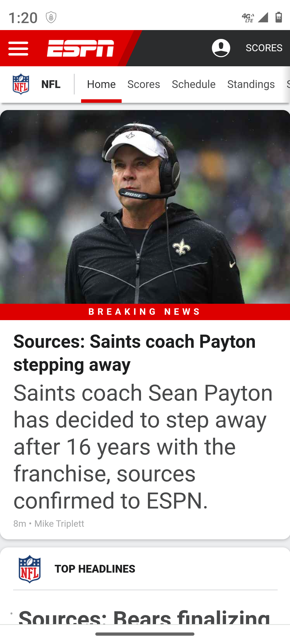The image size is (290, 644).
Task: Tap the ESPN logo
Action: click(81, 48)
